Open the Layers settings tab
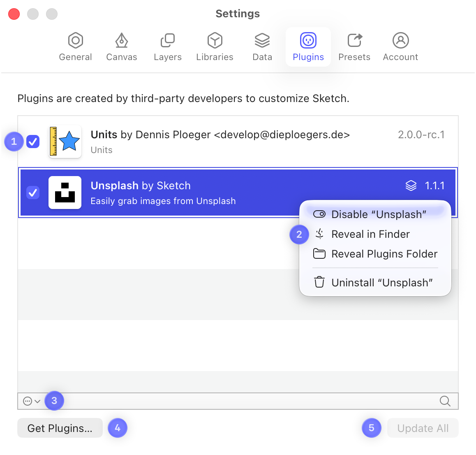 click(168, 47)
